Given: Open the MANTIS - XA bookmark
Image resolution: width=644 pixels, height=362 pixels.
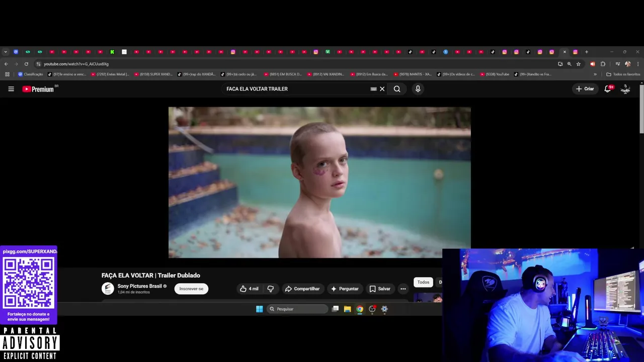Looking at the screenshot, I should tap(413, 74).
